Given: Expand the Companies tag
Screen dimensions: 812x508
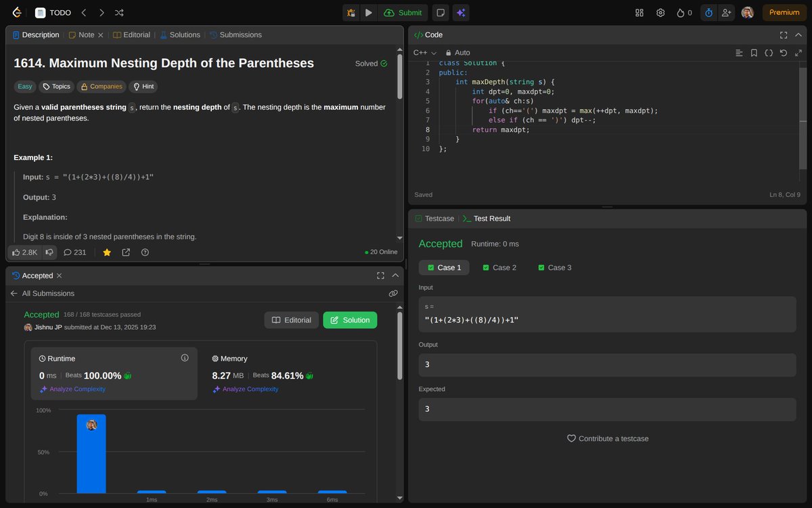Looking at the screenshot, I should (101, 87).
